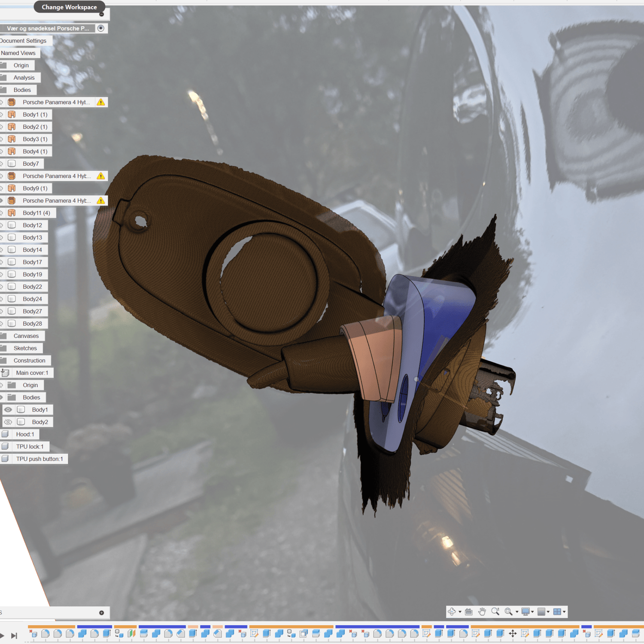Screen dimensions: 644x644
Task: Click the Zoom Window fit icon
Action: 509,612
